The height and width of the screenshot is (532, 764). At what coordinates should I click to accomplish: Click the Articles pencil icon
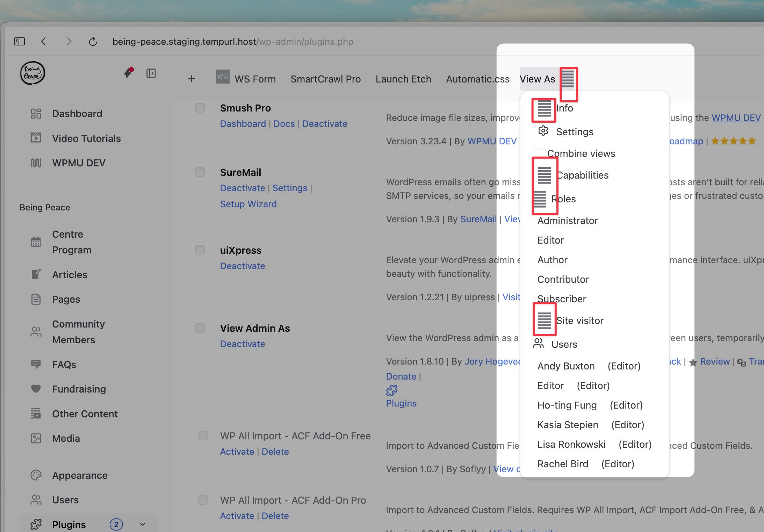click(36, 274)
